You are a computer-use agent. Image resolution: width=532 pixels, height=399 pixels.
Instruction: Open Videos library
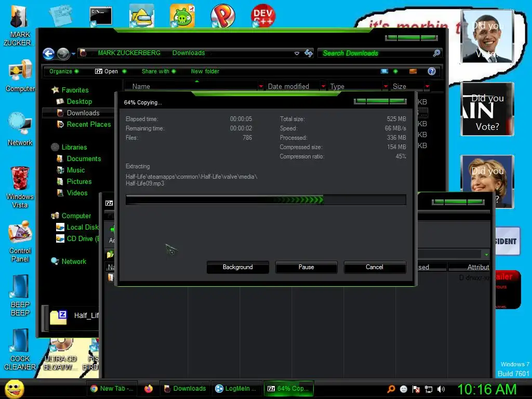pyautogui.click(x=77, y=193)
